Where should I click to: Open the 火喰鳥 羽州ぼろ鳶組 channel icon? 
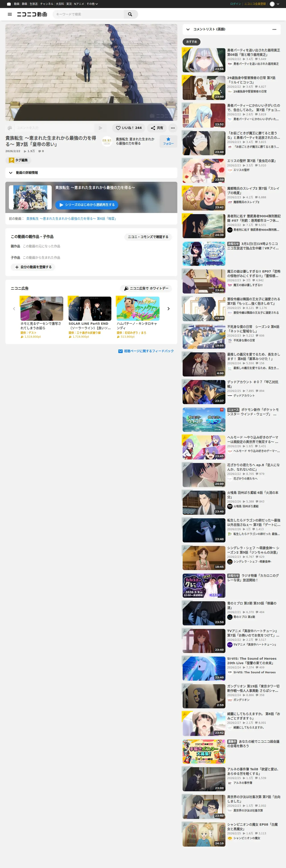tap(230, 506)
